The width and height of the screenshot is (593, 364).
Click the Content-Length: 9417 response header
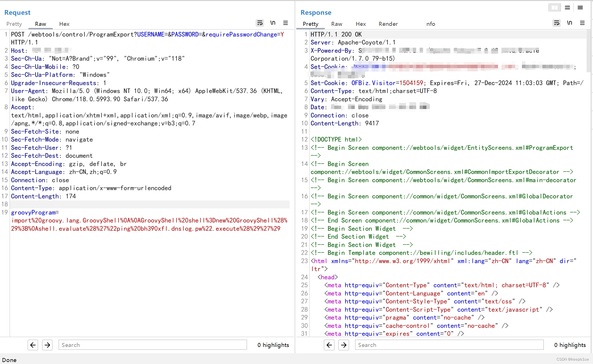click(x=345, y=124)
